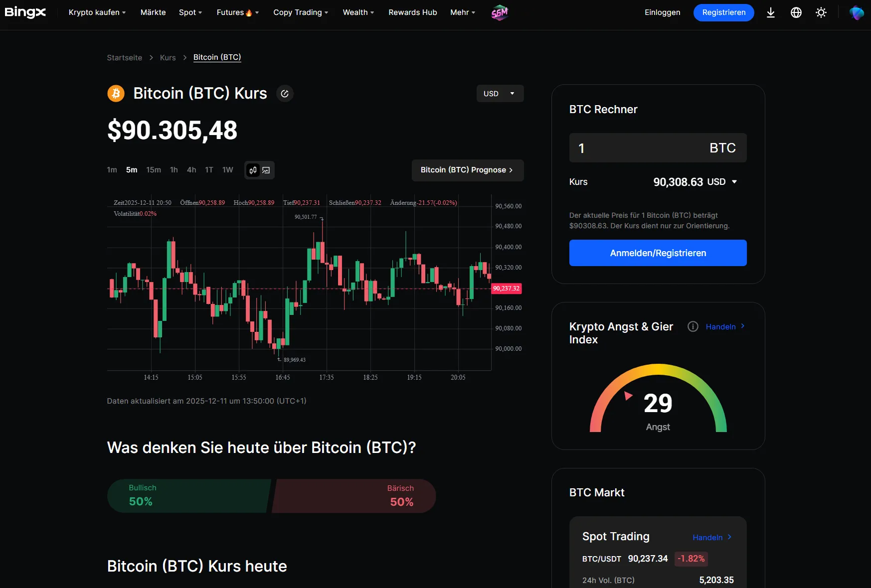Click the 89,969.43 low label on chart

295,360
